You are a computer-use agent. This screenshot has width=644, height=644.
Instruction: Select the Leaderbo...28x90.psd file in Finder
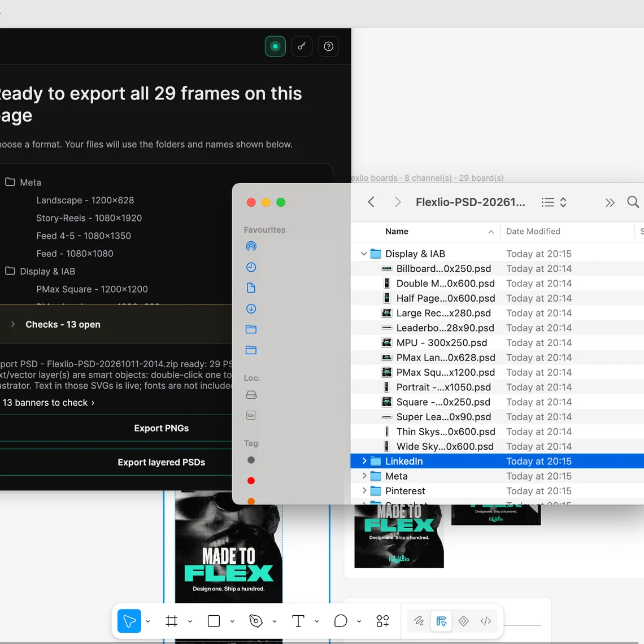(497, 328)
